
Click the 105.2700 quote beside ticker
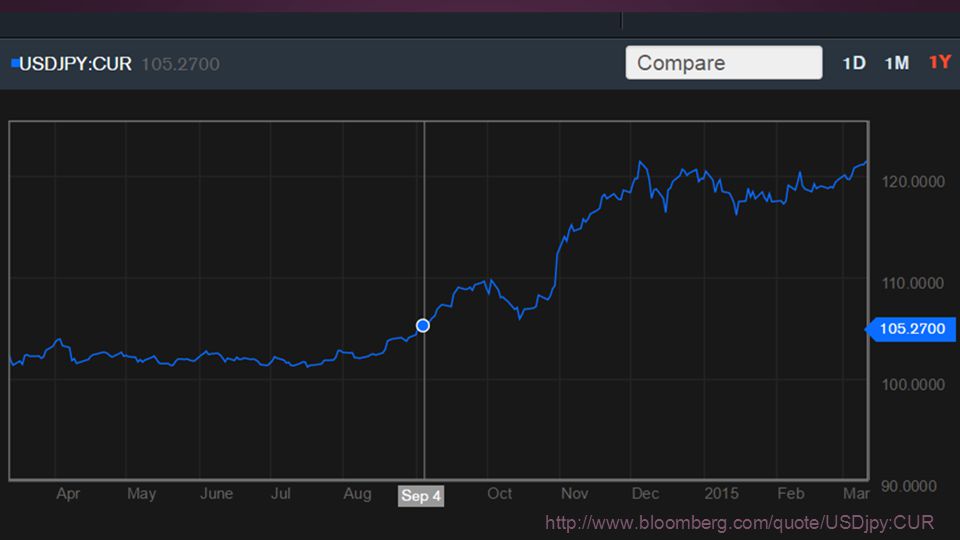point(181,64)
